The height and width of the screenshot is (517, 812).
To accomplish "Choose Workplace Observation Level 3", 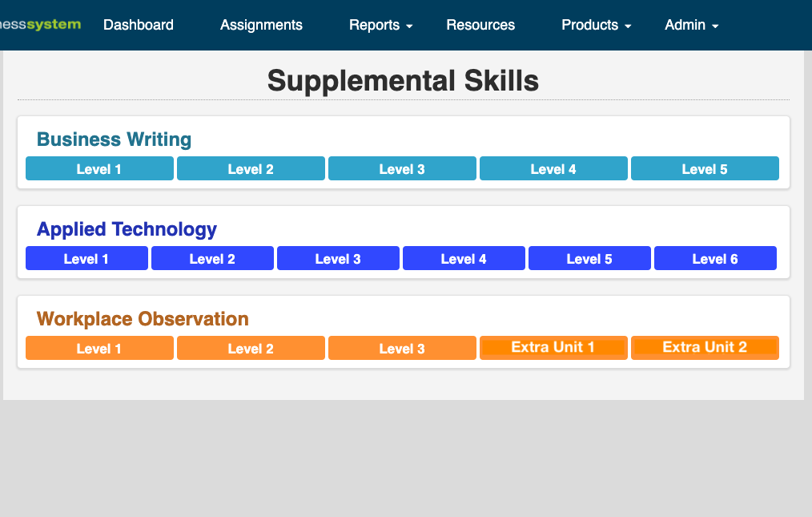I will pos(402,348).
